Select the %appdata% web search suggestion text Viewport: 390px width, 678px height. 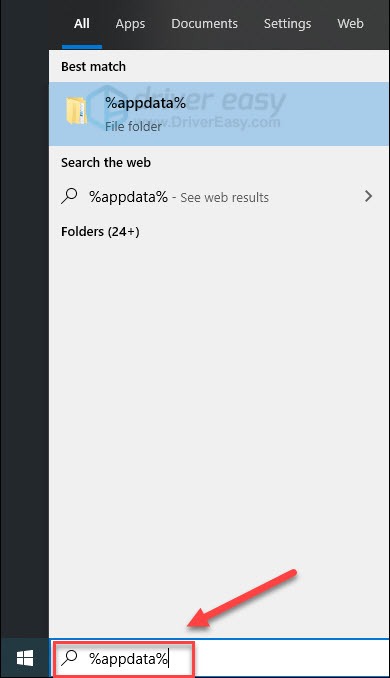(x=128, y=197)
